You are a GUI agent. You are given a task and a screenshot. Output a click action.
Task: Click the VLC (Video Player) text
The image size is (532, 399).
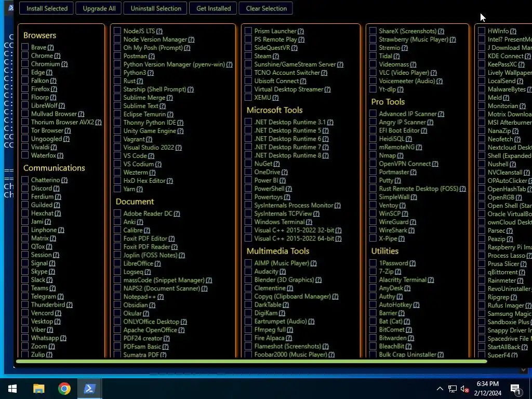click(x=404, y=73)
